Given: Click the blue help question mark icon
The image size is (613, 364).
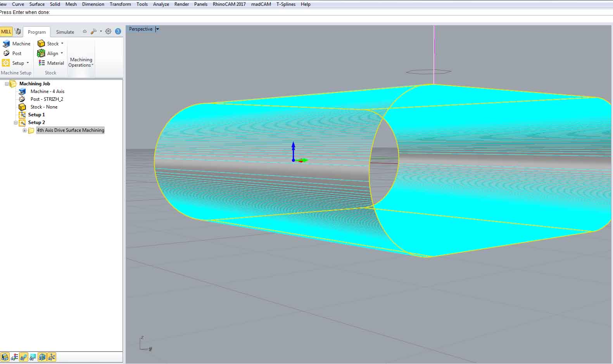Looking at the screenshot, I should click(118, 31).
